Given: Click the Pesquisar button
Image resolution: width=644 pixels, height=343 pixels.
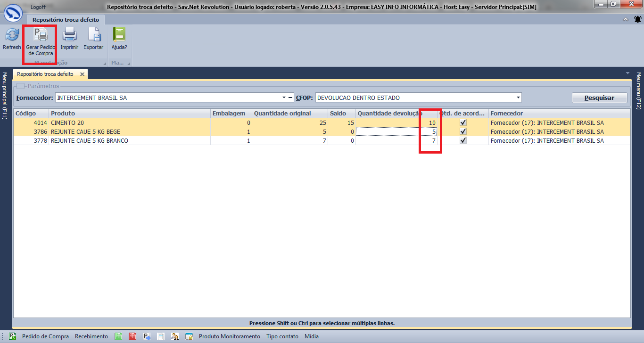Looking at the screenshot, I should click(599, 98).
